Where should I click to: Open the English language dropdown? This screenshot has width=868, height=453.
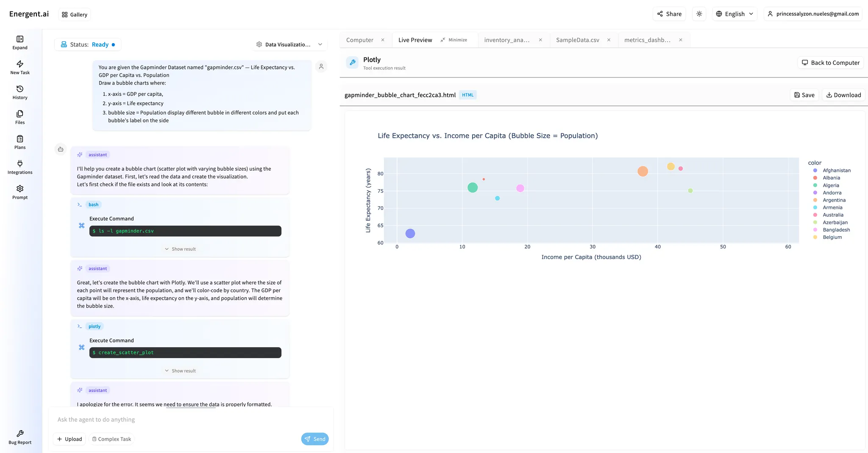(x=734, y=14)
